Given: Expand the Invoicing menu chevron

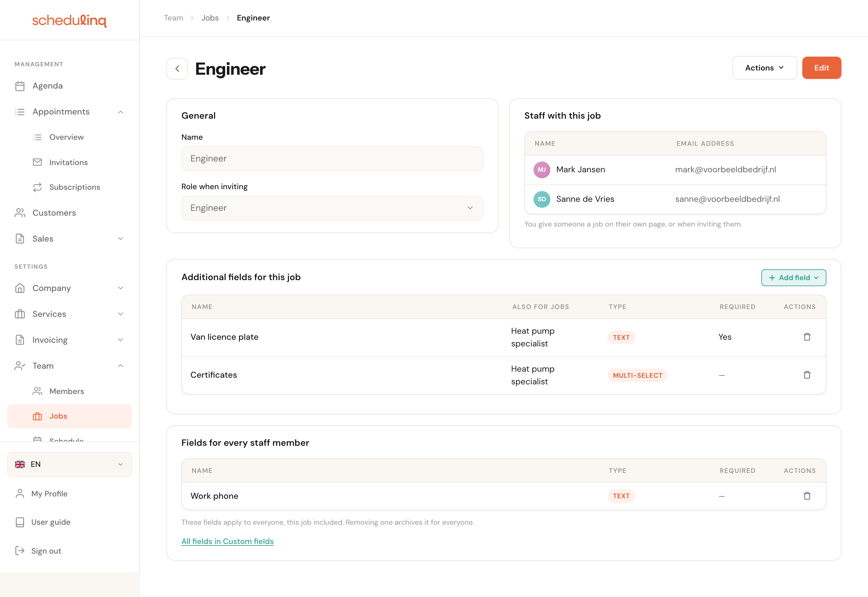Looking at the screenshot, I should 121,340.
